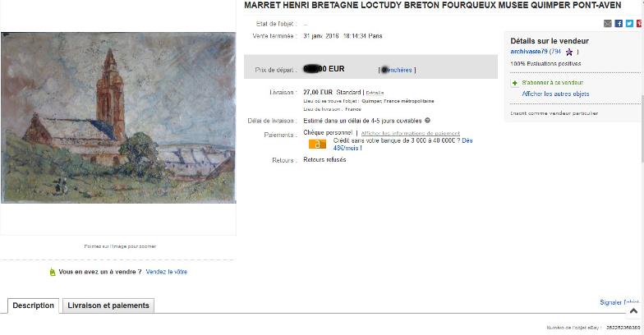644x335 pixels.
Task: Click the green tag icon beside Vous en avez
Action: [53, 272]
